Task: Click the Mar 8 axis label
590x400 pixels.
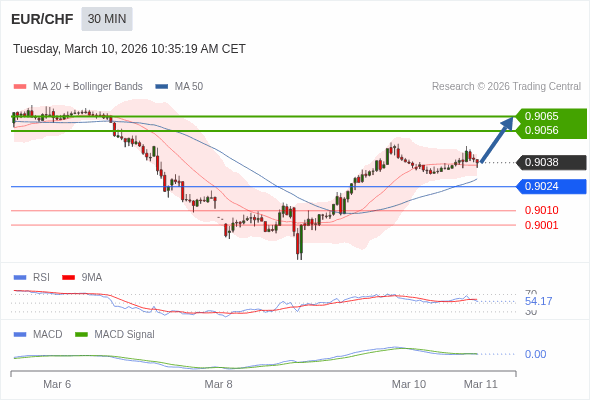Action: coord(218,384)
